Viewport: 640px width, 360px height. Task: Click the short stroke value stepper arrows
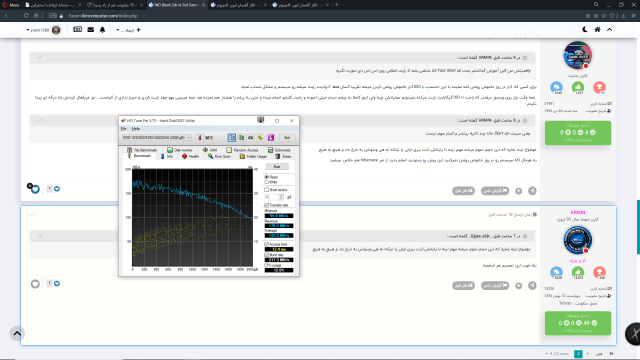281,197
